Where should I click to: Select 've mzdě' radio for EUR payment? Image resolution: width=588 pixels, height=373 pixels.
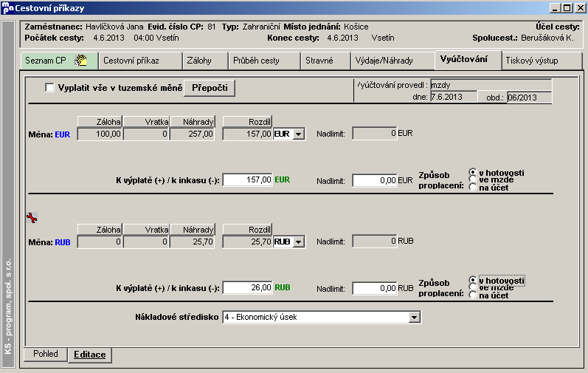tap(472, 179)
